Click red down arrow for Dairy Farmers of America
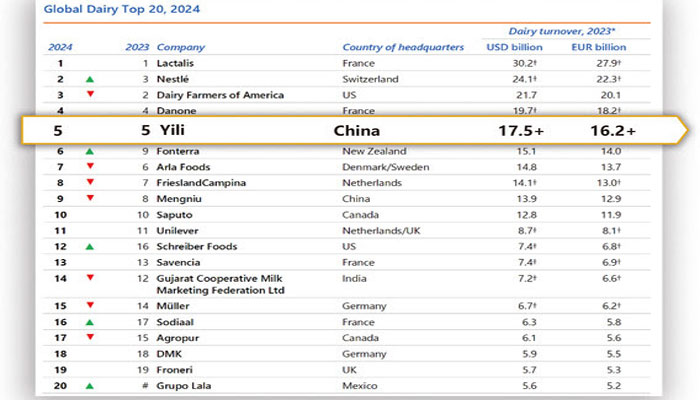Screen dimensions: 700x400 [x=91, y=94]
